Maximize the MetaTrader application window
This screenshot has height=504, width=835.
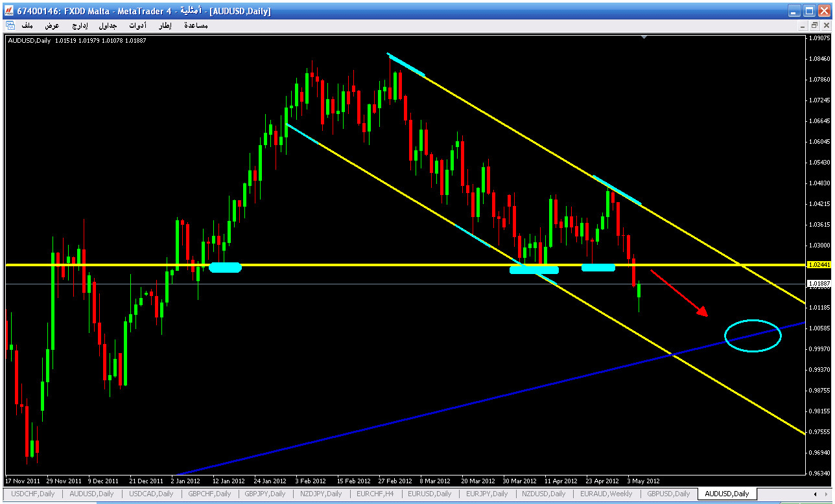tap(809, 11)
